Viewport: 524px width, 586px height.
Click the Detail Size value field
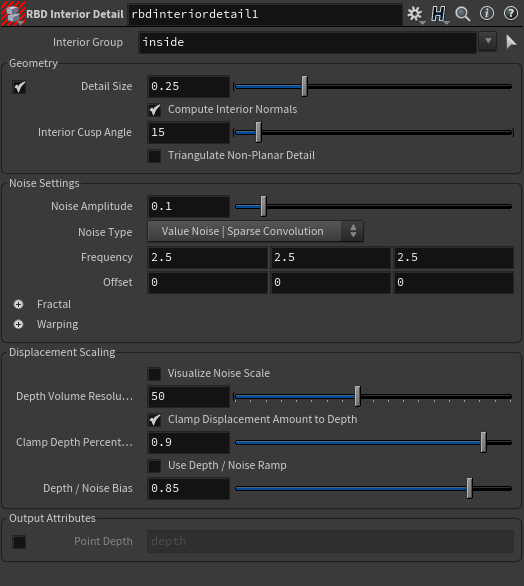(188, 86)
